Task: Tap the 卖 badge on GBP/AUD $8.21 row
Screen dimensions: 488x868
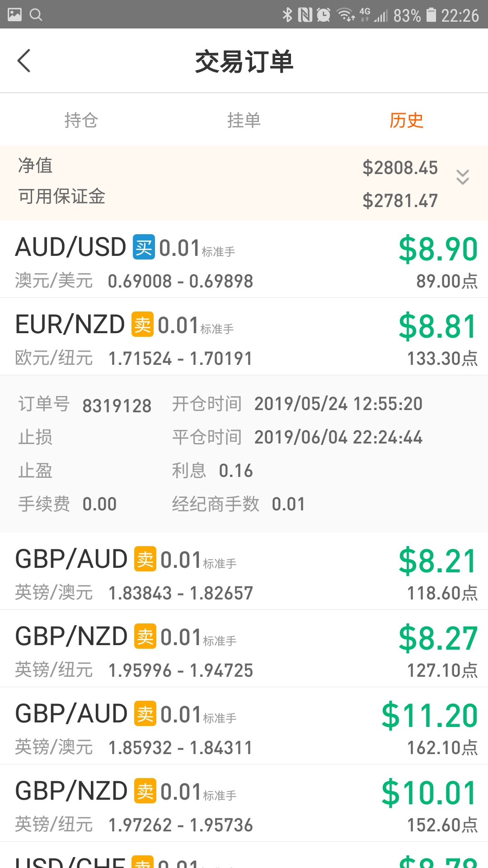Action: coord(145,559)
